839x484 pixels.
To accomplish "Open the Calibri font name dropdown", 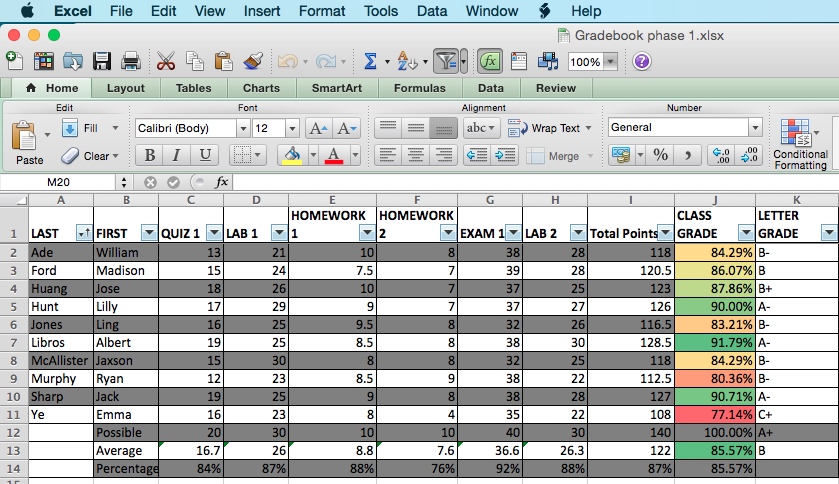I will (242, 128).
